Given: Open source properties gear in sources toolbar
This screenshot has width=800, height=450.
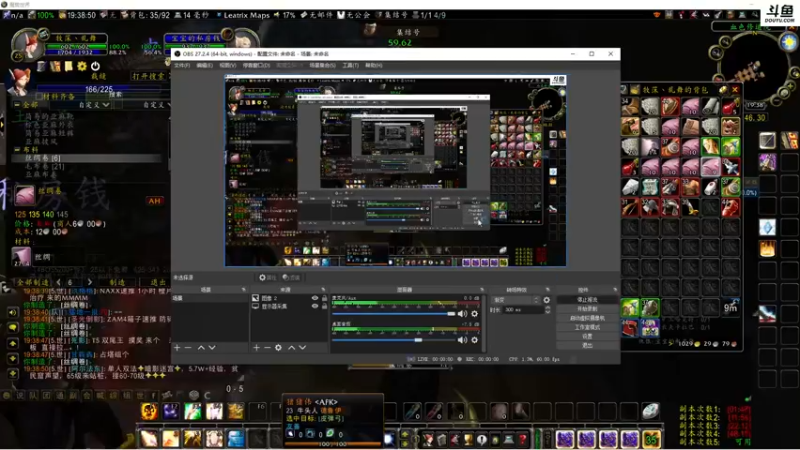Looking at the screenshot, I should coord(278,347).
